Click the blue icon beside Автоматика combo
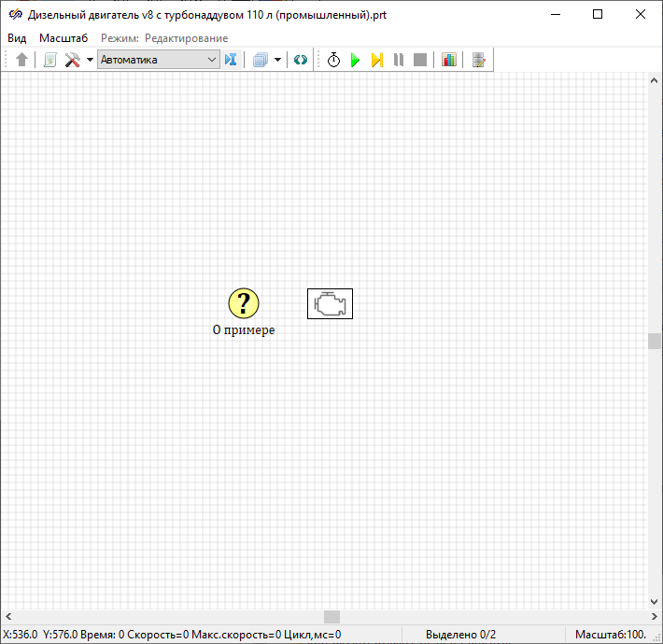This screenshot has width=663, height=644. [231, 60]
